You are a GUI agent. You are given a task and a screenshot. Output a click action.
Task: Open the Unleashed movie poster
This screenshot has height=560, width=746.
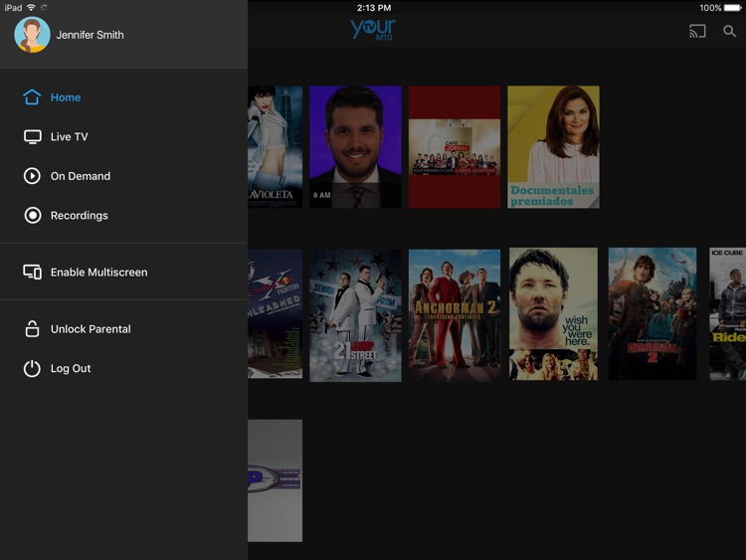[x=275, y=314]
